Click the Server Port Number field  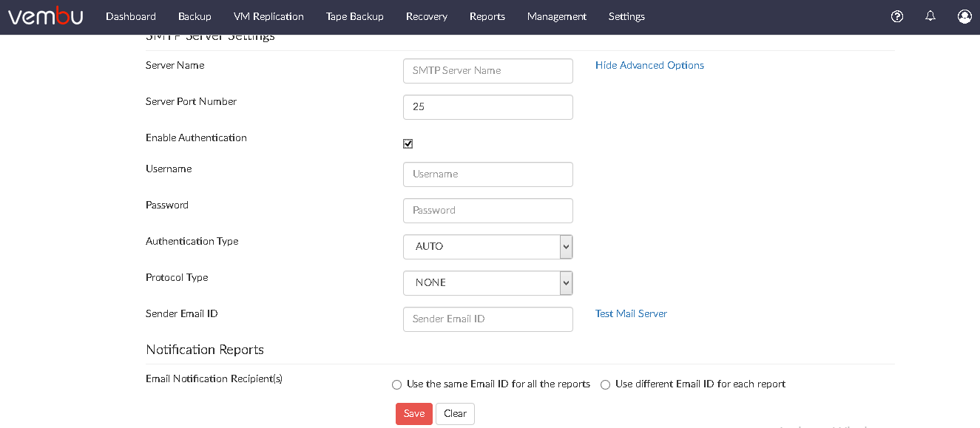pyautogui.click(x=488, y=107)
